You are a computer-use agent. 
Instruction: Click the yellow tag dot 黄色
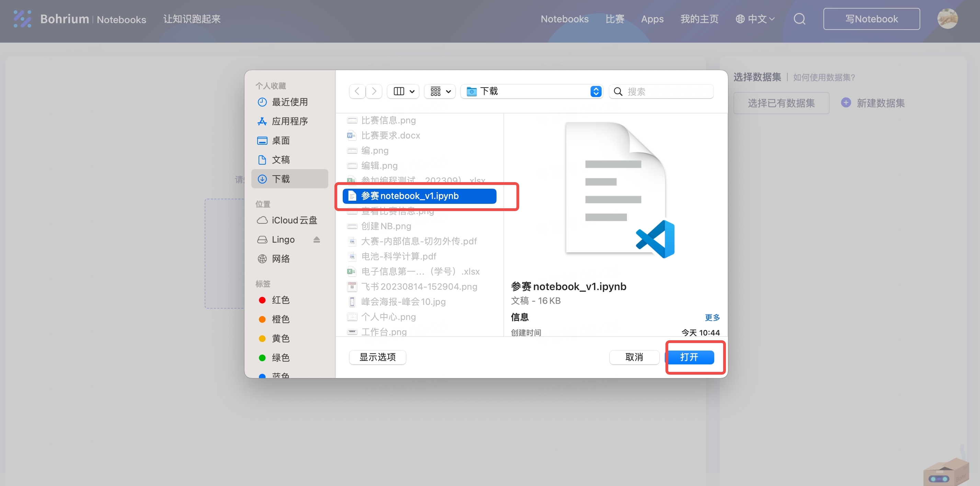(x=262, y=338)
